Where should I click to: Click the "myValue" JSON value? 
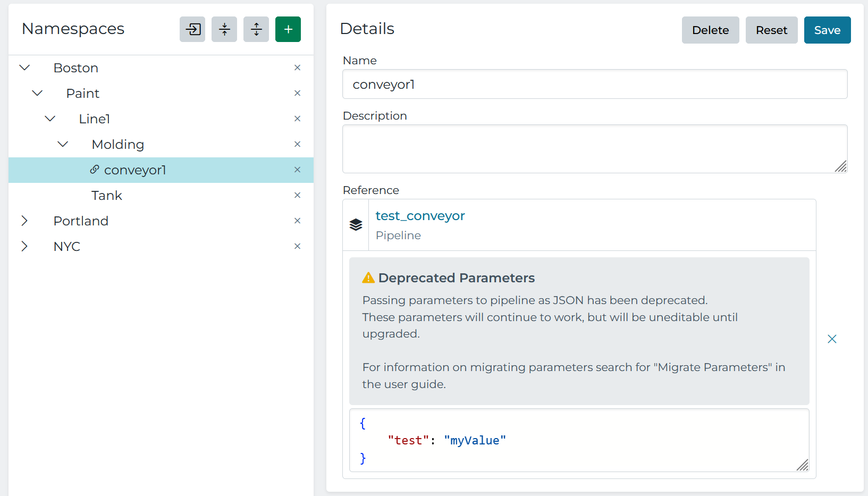475,441
